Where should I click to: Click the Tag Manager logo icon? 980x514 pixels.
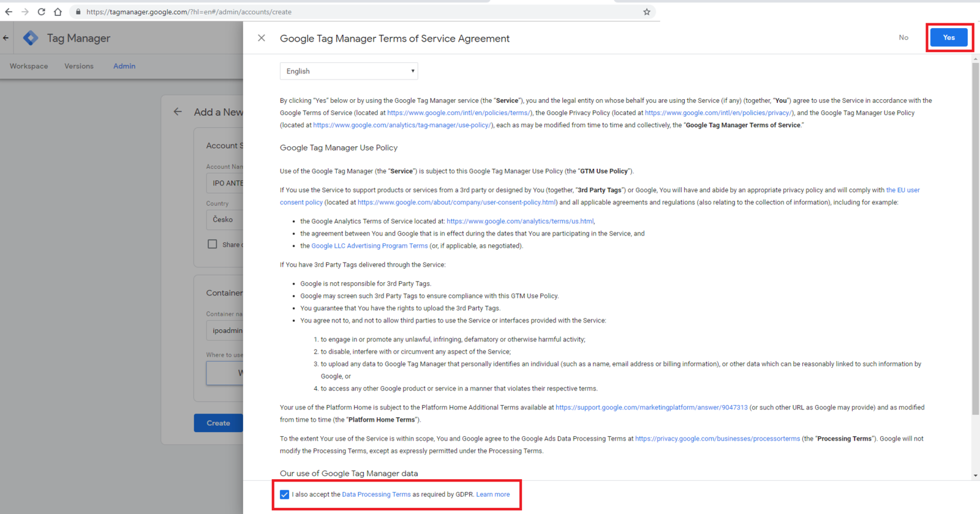point(31,38)
